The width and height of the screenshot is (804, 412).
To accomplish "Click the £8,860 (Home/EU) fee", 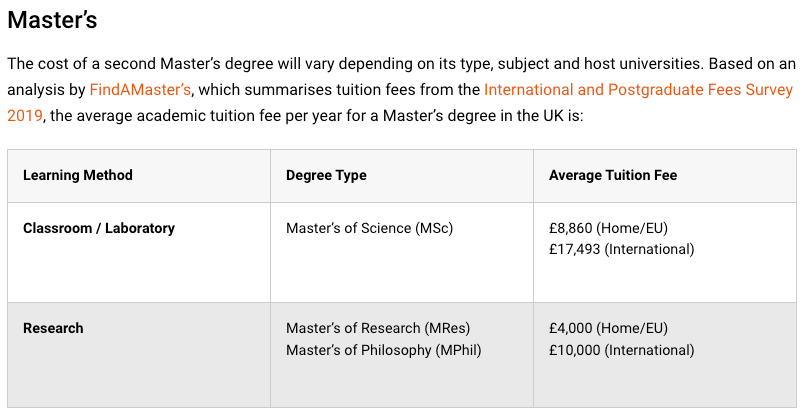I will pyautogui.click(x=609, y=228).
